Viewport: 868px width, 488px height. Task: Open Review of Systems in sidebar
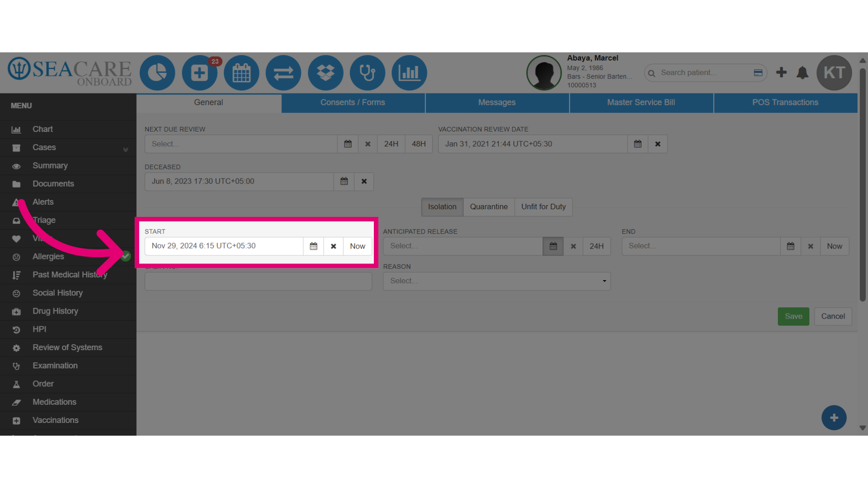pyautogui.click(x=68, y=347)
